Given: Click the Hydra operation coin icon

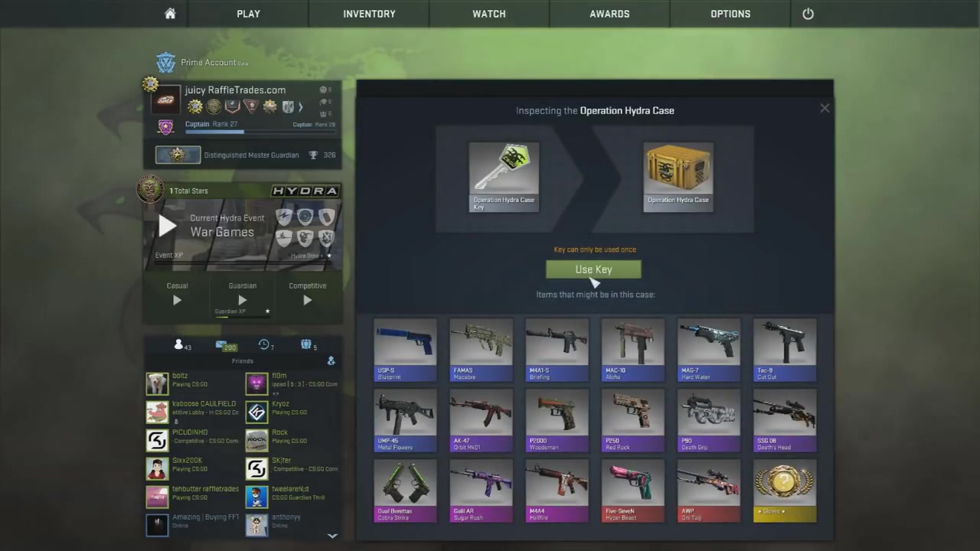Looking at the screenshot, I should point(151,188).
